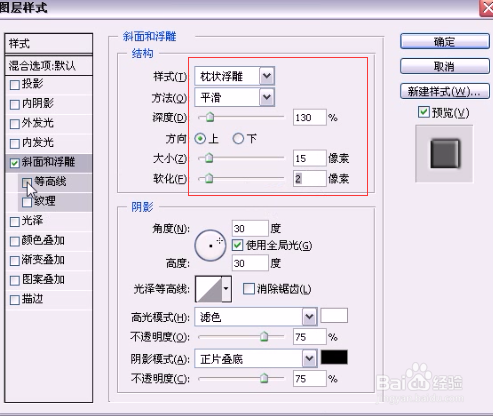
Task: Open the 方法 technique dropdown showing 平滑
Action: point(234,97)
